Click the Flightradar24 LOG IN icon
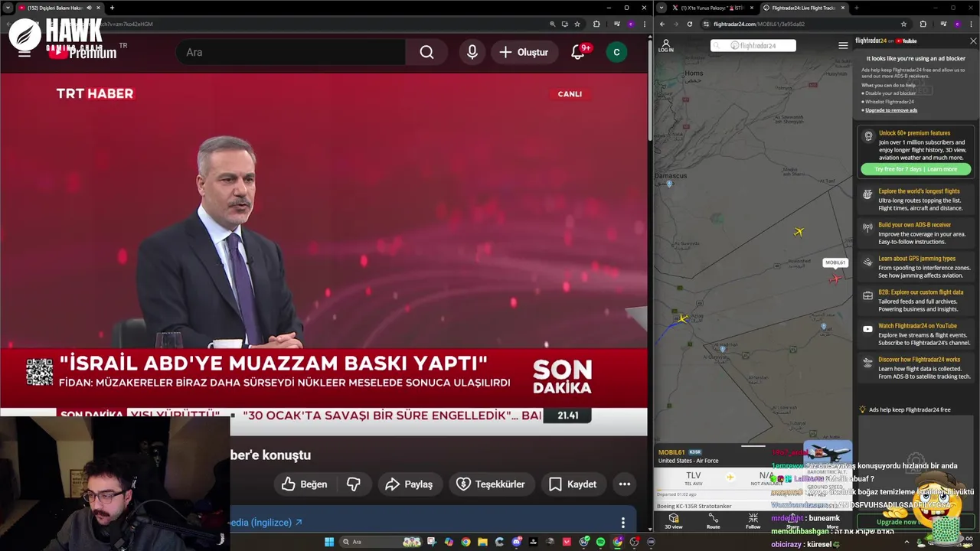 (x=666, y=46)
